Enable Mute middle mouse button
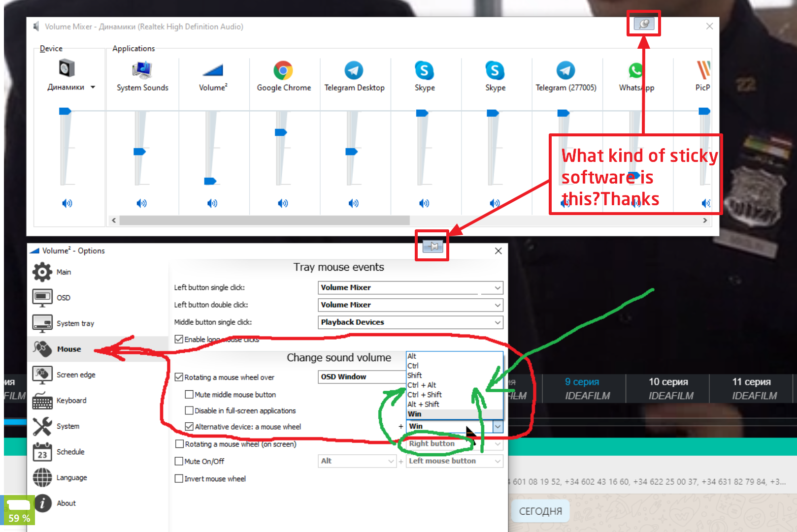This screenshot has height=532, width=797. 189,394
